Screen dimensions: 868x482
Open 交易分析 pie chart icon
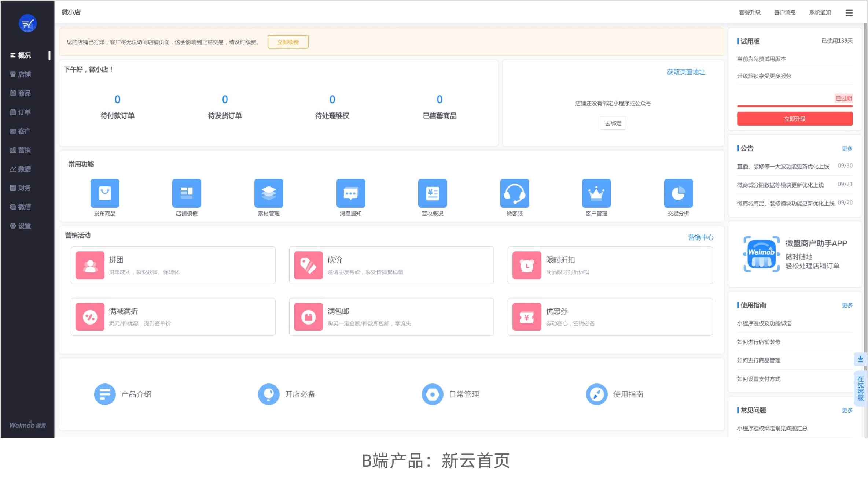tap(678, 193)
